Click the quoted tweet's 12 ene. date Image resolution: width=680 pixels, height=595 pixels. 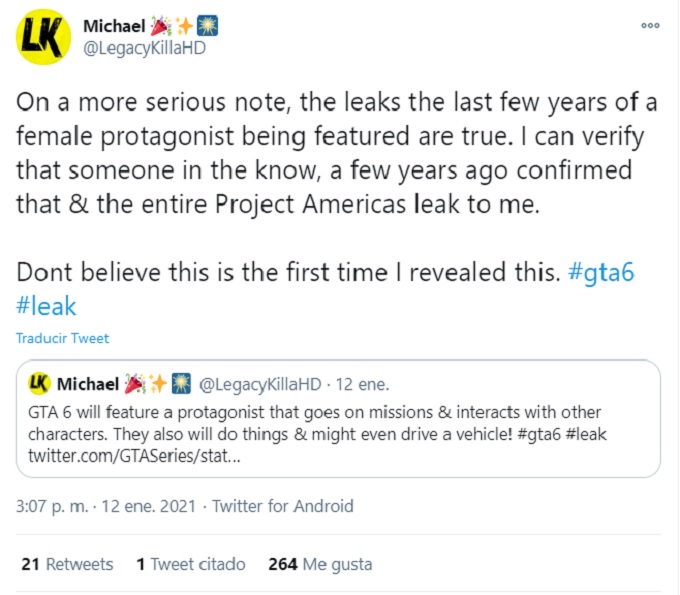pyautogui.click(x=361, y=384)
